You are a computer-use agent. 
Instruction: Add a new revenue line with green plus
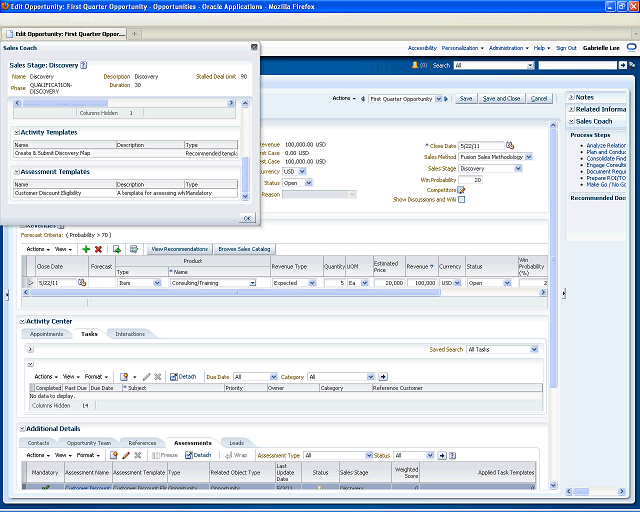(x=86, y=249)
